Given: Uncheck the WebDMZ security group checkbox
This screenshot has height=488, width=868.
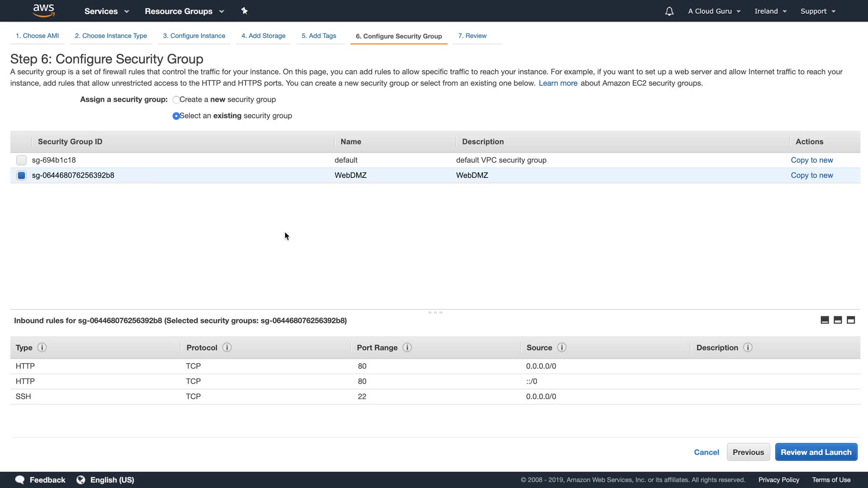Looking at the screenshot, I should (x=21, y=175).
